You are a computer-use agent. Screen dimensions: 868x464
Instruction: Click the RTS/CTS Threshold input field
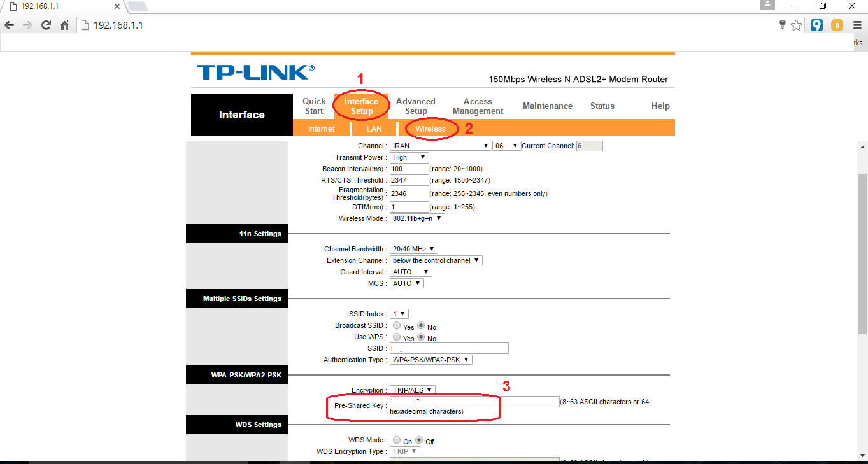409,180
